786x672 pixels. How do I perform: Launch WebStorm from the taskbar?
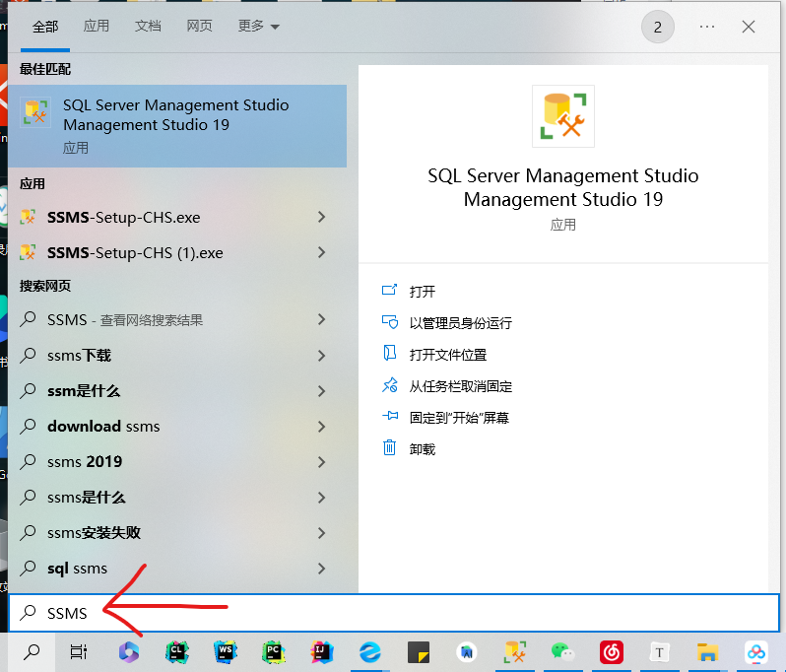click(226, 652)
